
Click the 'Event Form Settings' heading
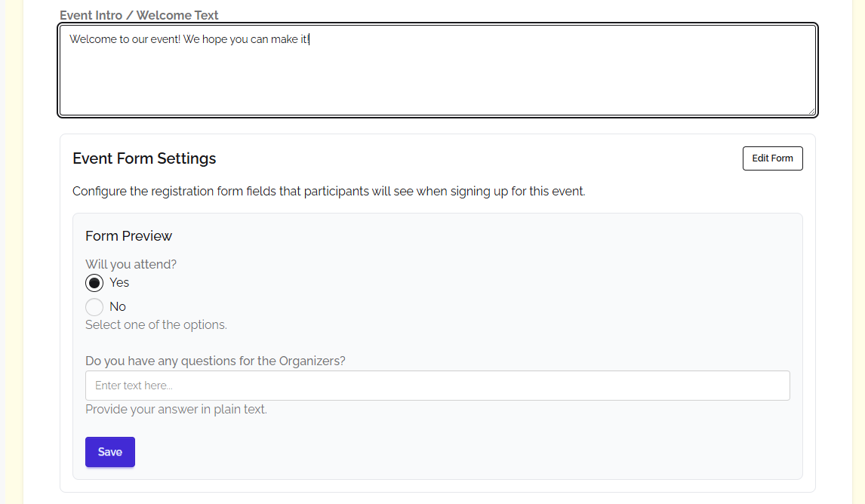(144, 158)
